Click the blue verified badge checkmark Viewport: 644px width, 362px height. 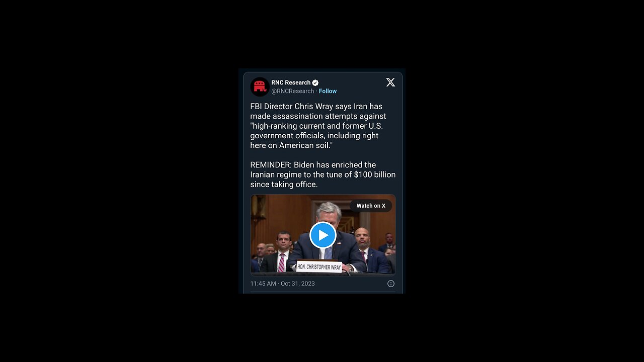coord(315,82)
